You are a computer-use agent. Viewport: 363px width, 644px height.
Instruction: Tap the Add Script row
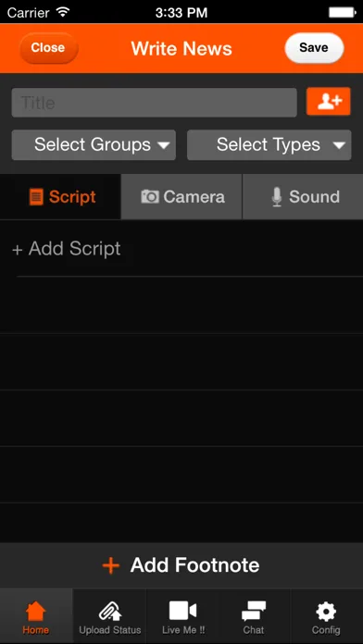coord(181,249)
